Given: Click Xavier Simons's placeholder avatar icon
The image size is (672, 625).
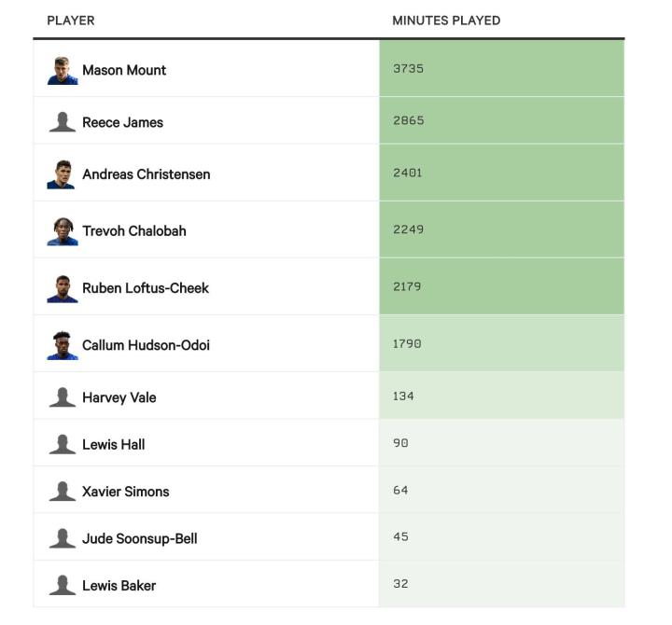Looking at the screenshot, I should click(x=63, y=492).
